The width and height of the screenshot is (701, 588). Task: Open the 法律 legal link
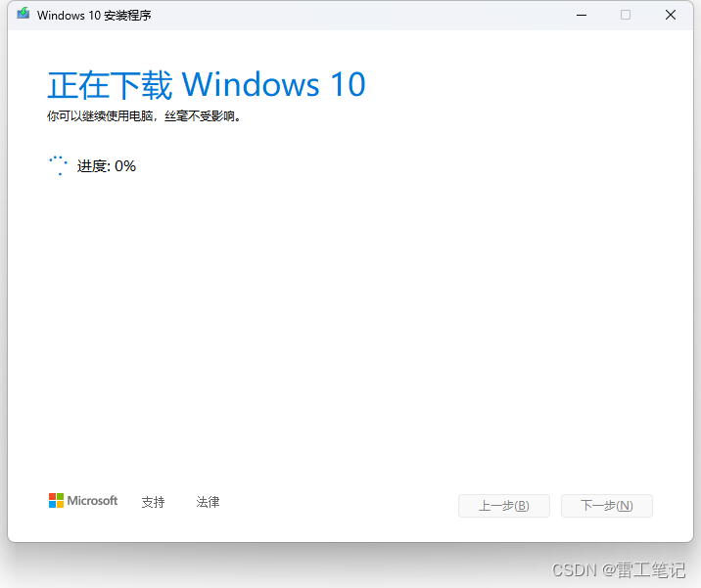208,502
